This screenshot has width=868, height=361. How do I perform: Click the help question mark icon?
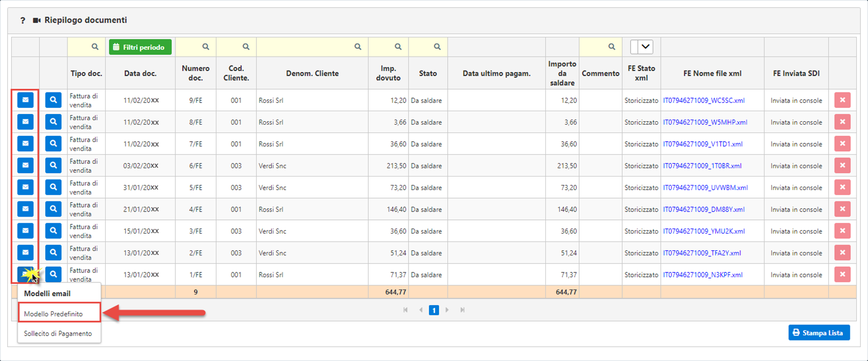(x=23, y=20)
